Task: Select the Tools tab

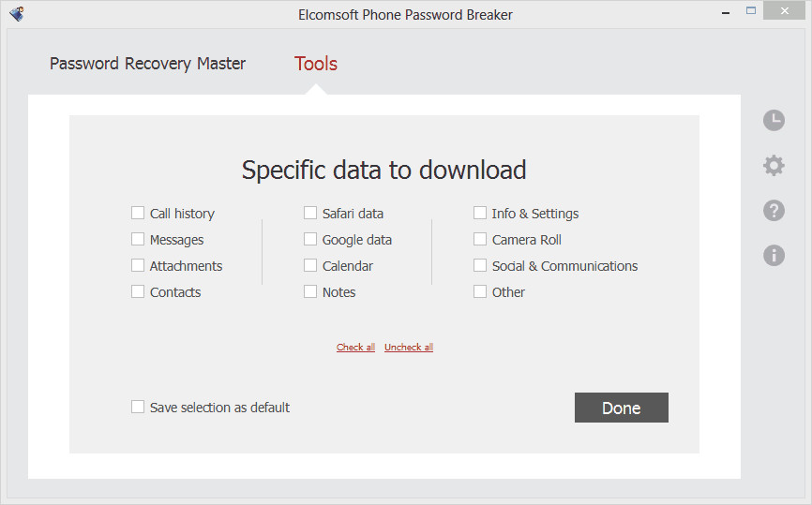Action: tap(316, 64)
